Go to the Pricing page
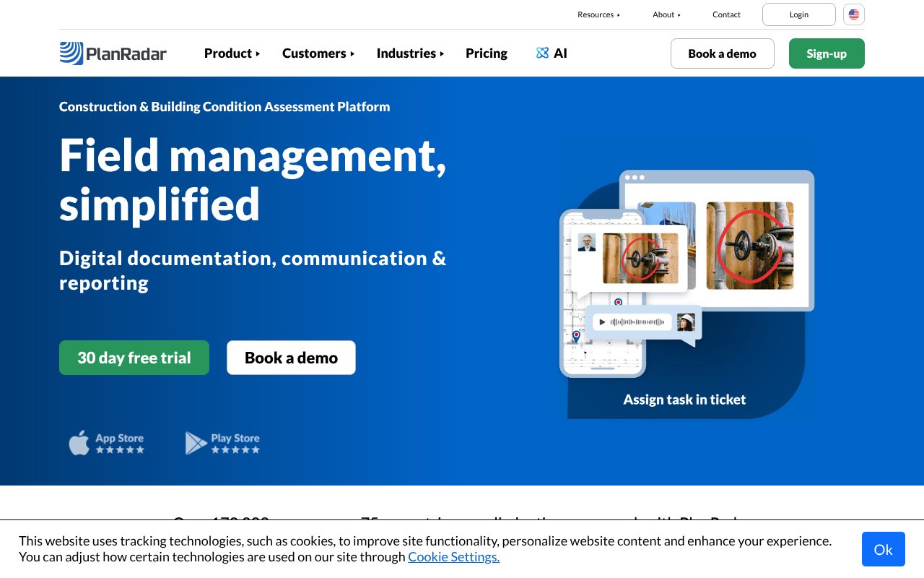 point(486,53)
